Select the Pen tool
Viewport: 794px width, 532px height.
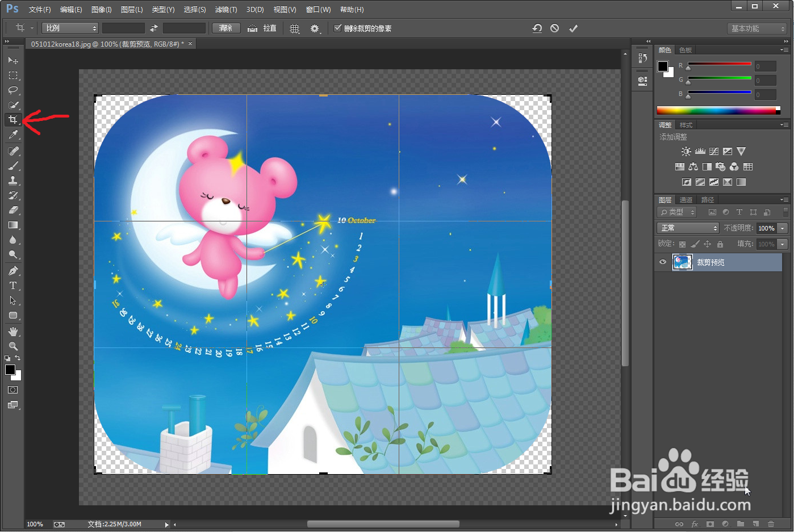click(x=12, y=271)
